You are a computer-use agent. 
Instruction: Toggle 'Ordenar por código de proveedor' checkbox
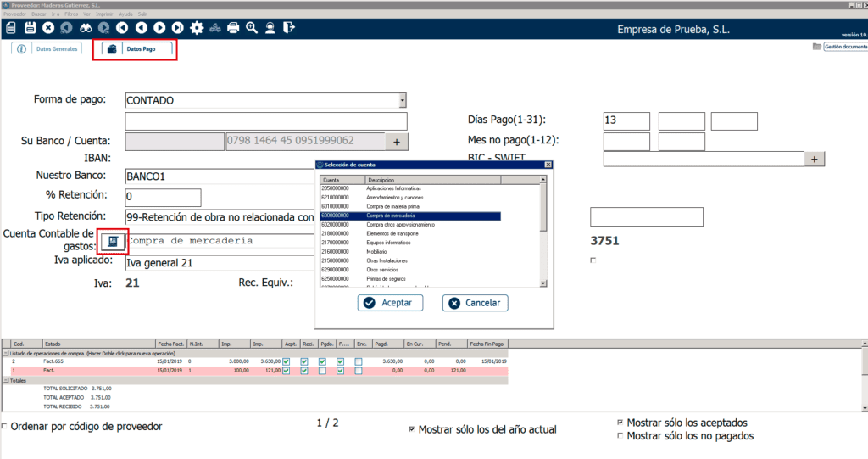5,427
